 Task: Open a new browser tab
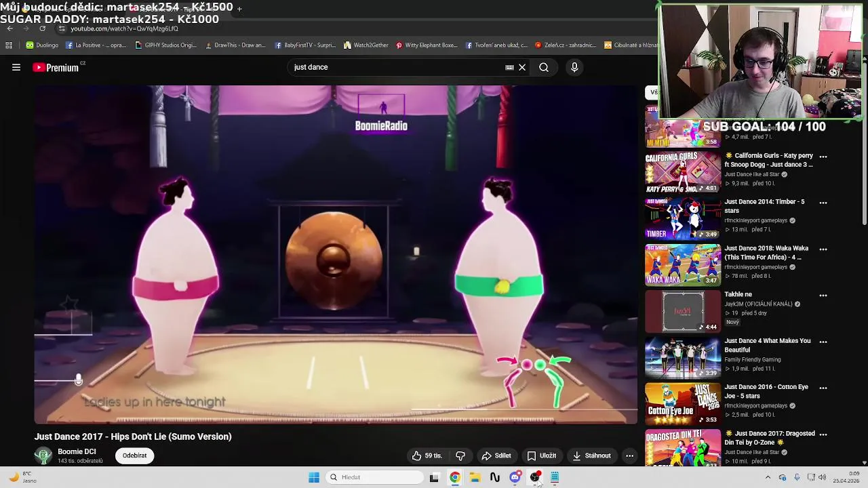coord(239,9)
